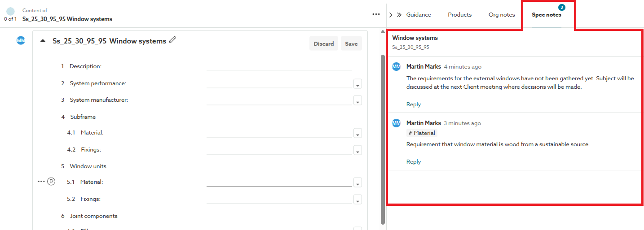Click the linked Material tag in second note
The image size is (644, 230).
422,133
